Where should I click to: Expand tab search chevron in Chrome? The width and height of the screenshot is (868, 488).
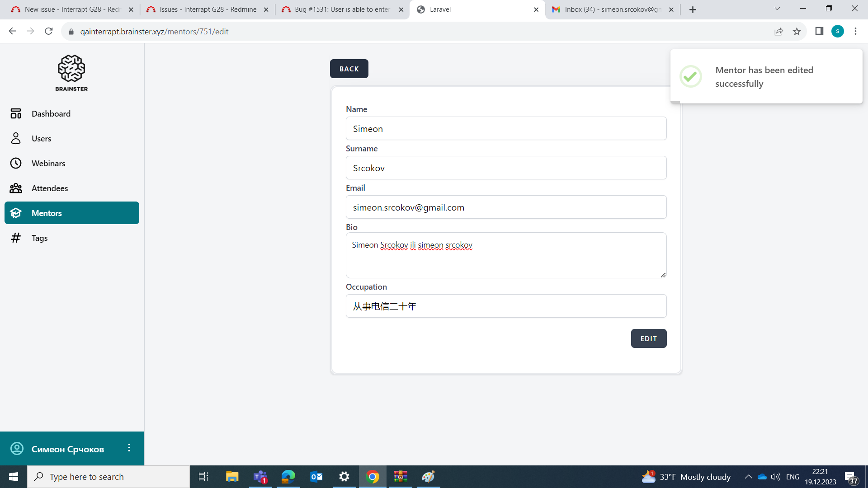click(x=777, y=9)
